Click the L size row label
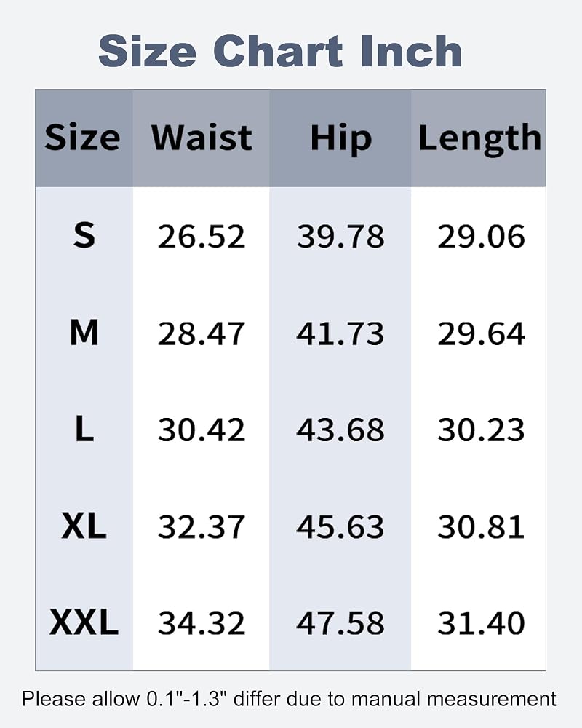 (84, 429)
